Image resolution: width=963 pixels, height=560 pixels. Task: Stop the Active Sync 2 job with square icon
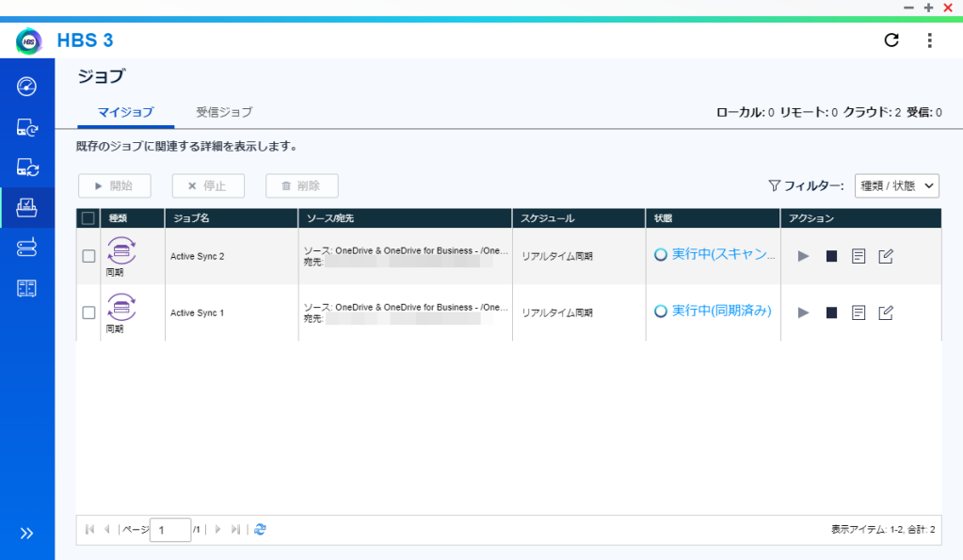(x=831, y=256)
